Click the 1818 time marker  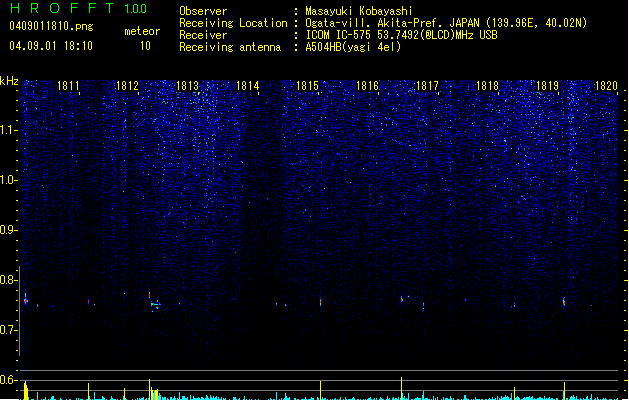(487, 86)
